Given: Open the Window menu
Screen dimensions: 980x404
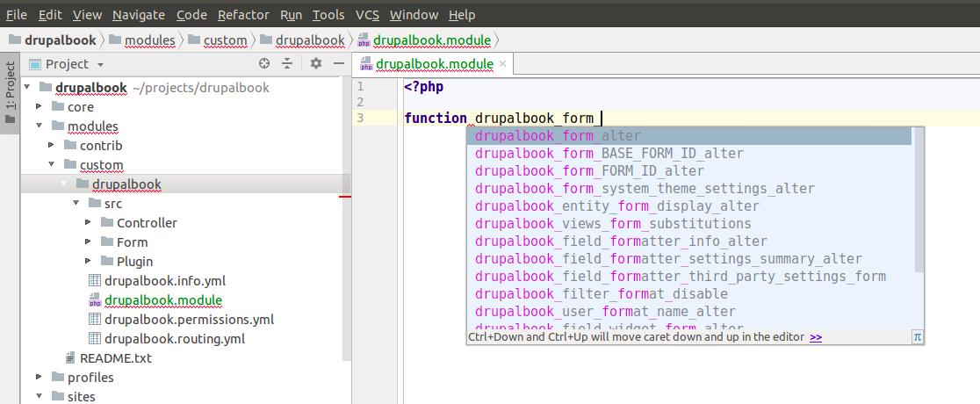Looking at the screenshot, I should point(413,14).
